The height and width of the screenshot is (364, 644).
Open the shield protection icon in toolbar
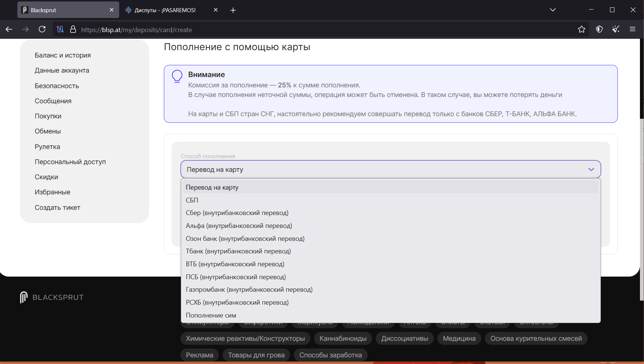(599, 30)
